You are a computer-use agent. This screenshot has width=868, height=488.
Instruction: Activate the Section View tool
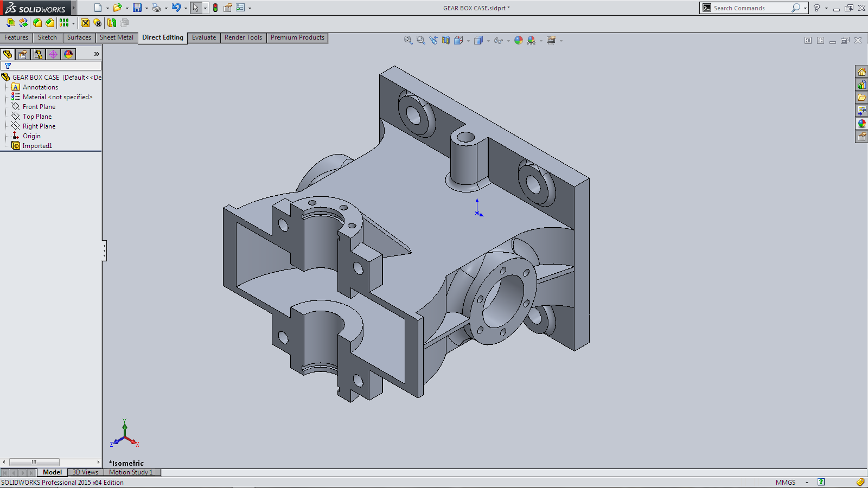tap(446, 40)
